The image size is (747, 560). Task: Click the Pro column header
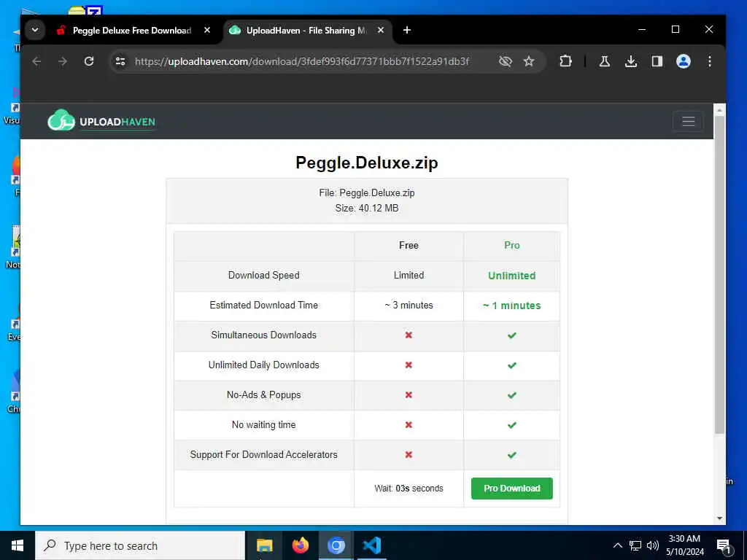tap(511, 245)
